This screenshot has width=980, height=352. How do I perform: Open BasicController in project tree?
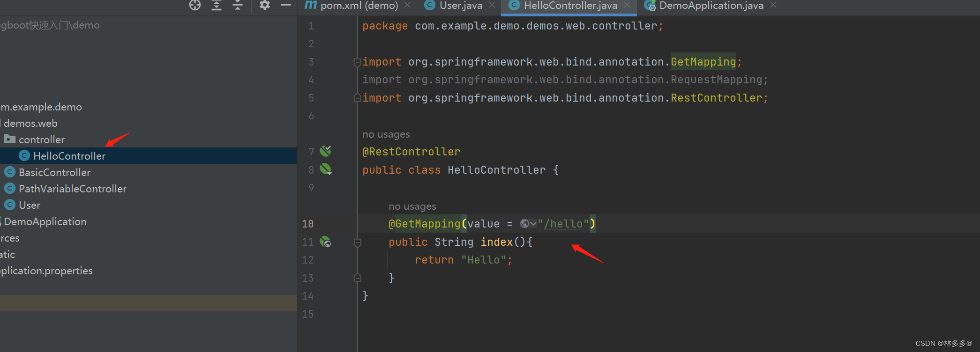coord(54,172)
